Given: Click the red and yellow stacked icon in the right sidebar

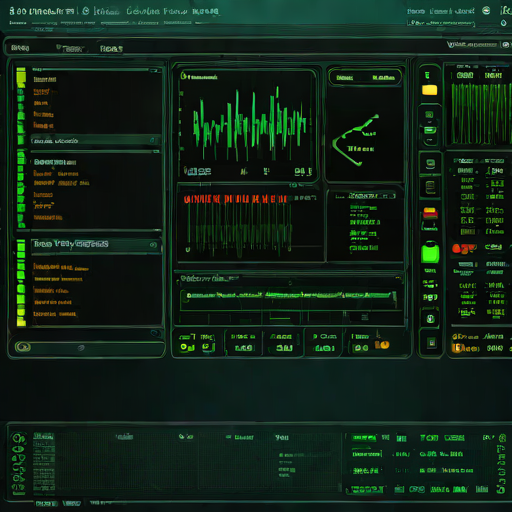Looking at the screenshot, I should [430, 214].
